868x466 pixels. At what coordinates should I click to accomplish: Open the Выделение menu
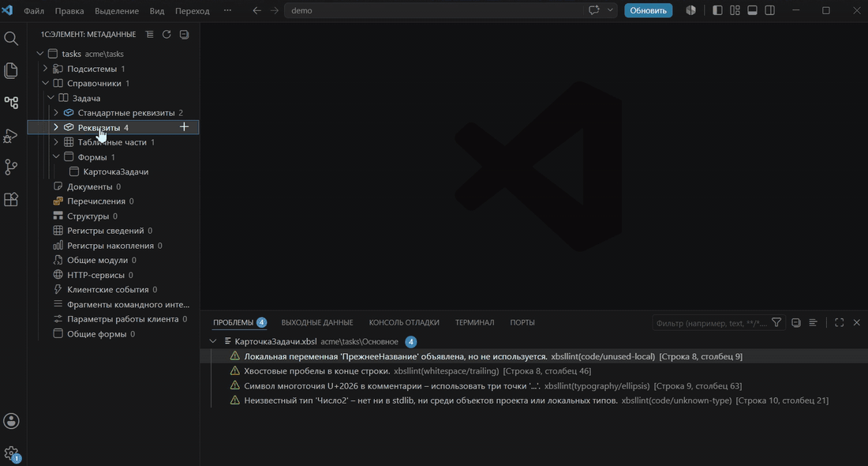click(x=116, y=10)
